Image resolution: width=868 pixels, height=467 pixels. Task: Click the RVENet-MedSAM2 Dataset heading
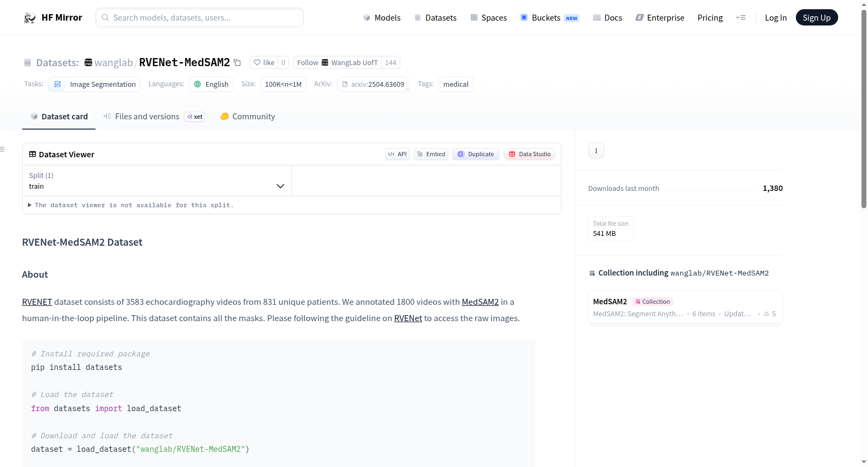tap(82, 242)
